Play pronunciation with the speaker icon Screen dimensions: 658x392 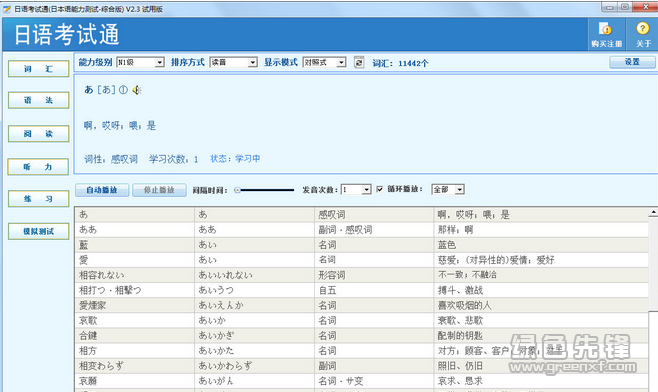tap(137, 90)
